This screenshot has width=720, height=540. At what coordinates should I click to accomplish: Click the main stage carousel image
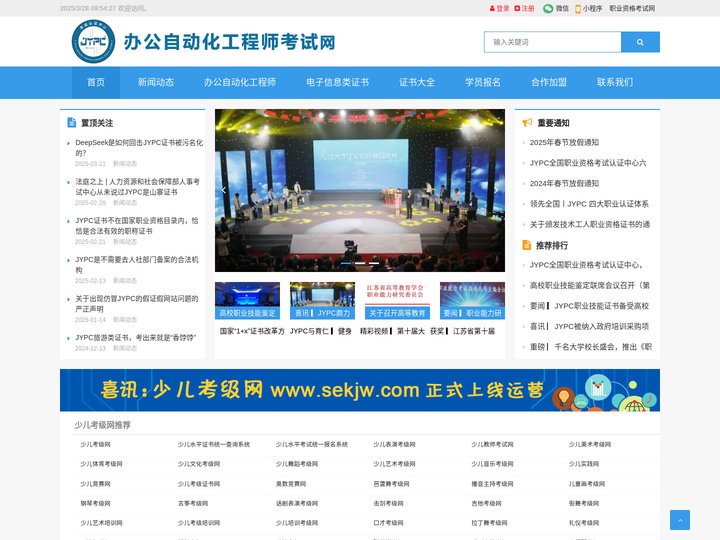point(360,190)
